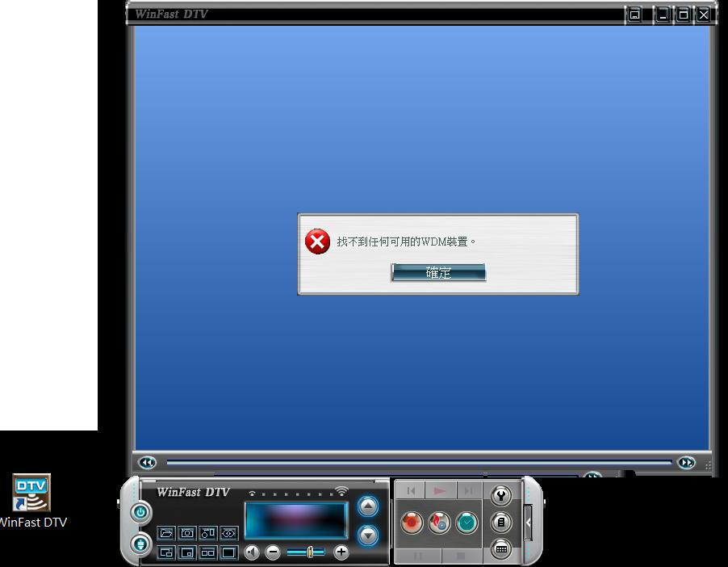Click the power button on control panel
Image resolution: width=728 pixels, height=567 pixels.
140,512
